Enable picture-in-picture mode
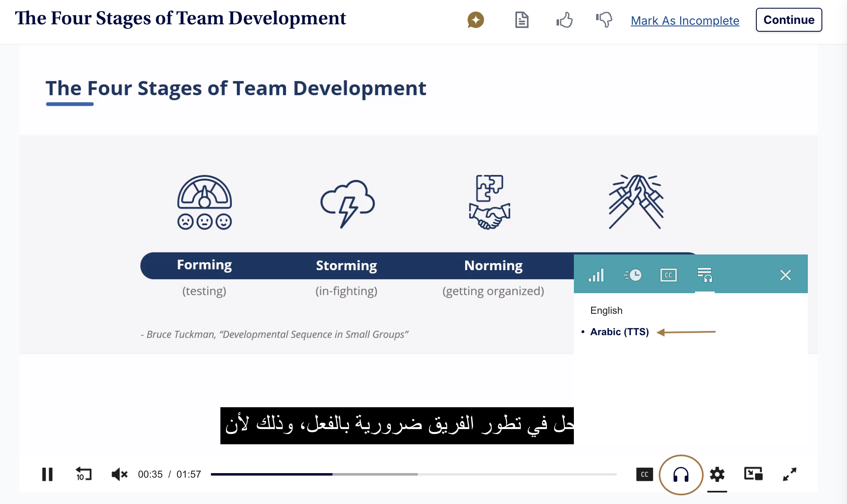 (753, 474)
